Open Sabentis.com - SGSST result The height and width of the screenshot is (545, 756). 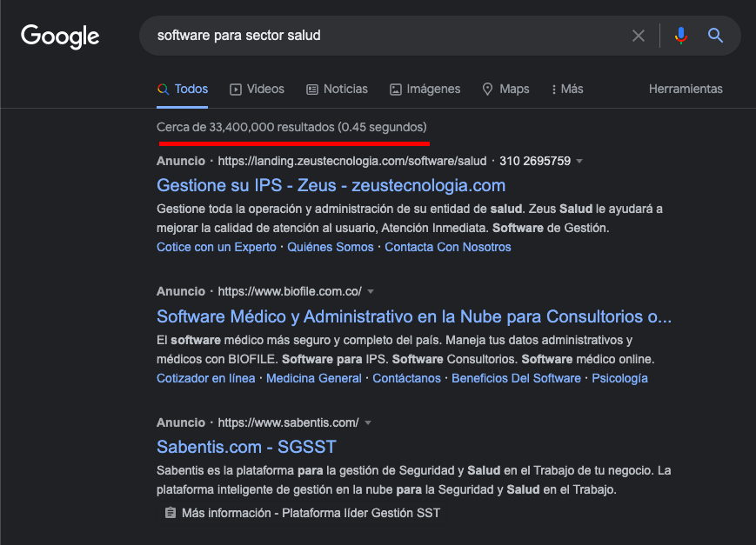(246, 447)
